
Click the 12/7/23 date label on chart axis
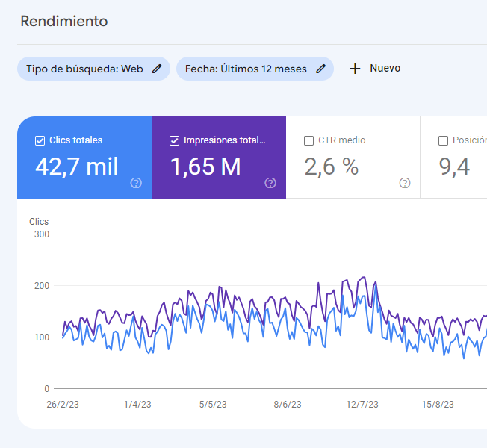click(x=362, y=405)
